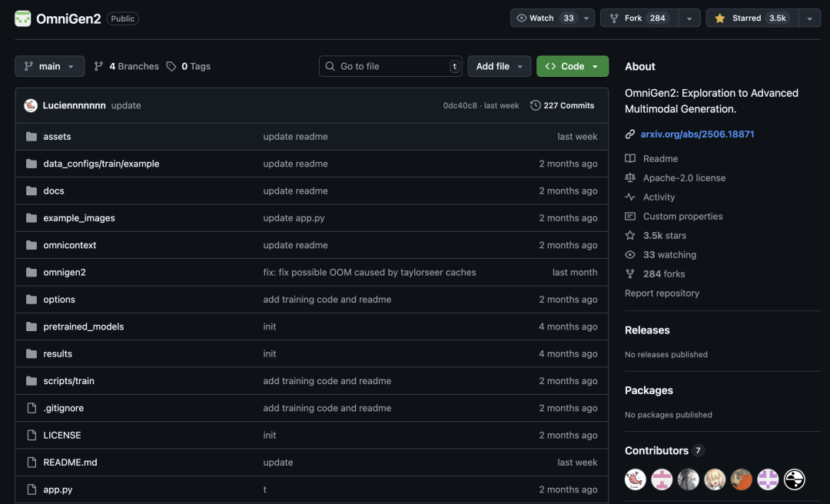
Task: Click the Public visibility badge
Action: pyautogui.click(x=123, y=18)
